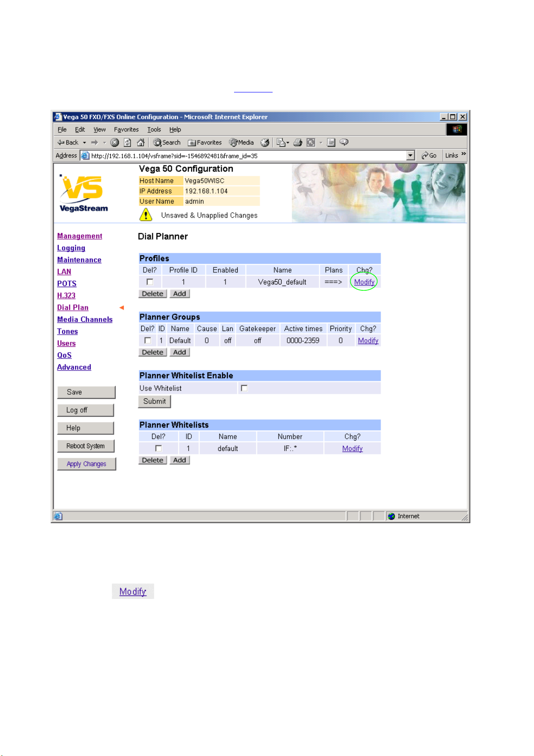Tick the Del checkbox for Default planner group
This screenshot has width=534, height=756.
point(148,341)
